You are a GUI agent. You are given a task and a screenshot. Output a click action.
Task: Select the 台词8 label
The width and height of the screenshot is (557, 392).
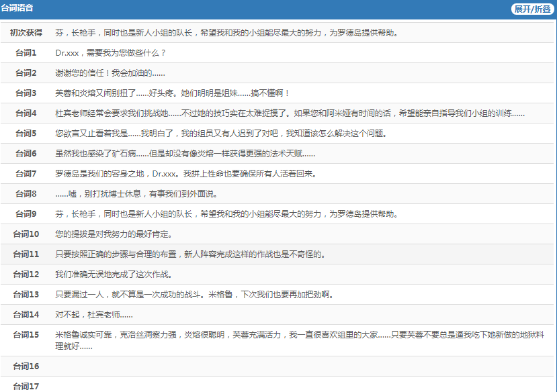(x=26, y=194)
